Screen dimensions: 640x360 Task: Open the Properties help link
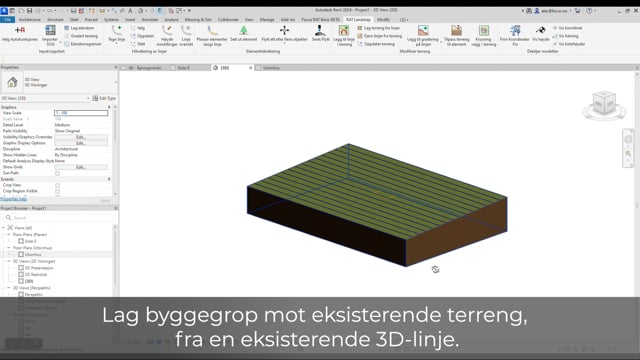(x=13, y=199)
